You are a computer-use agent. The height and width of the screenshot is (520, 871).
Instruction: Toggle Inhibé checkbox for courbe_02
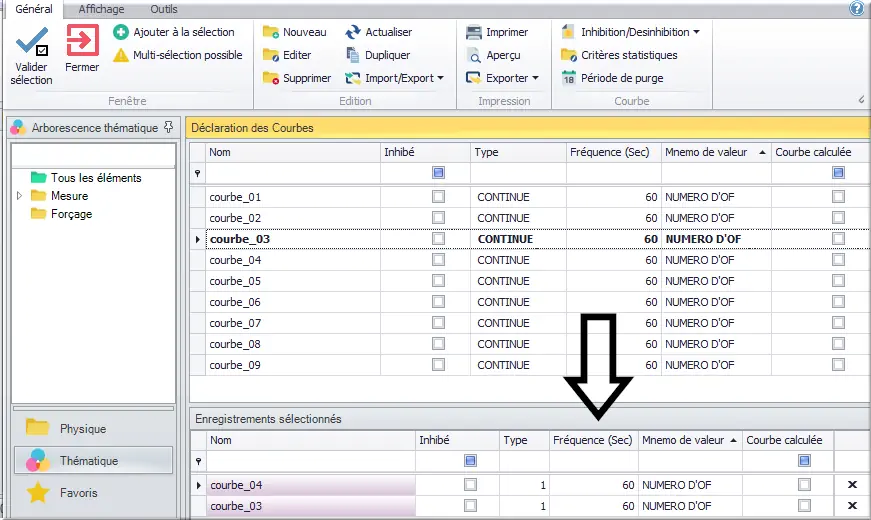click(438, 218)
